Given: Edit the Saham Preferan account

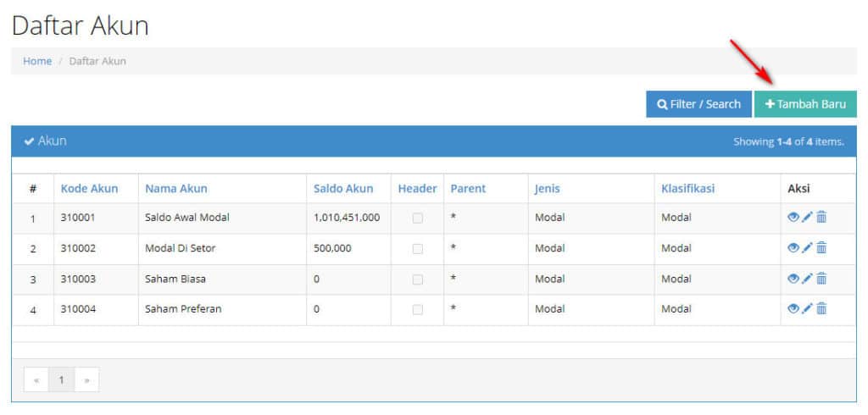Looking at the screenshot, I should pyautogui.click(x=807, y=309).
